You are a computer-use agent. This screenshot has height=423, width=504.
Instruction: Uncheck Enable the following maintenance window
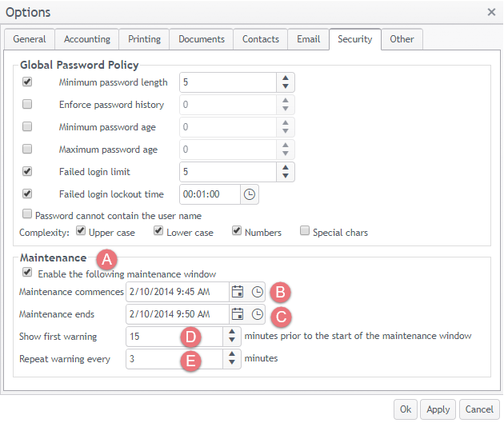[x=28, y=273]
